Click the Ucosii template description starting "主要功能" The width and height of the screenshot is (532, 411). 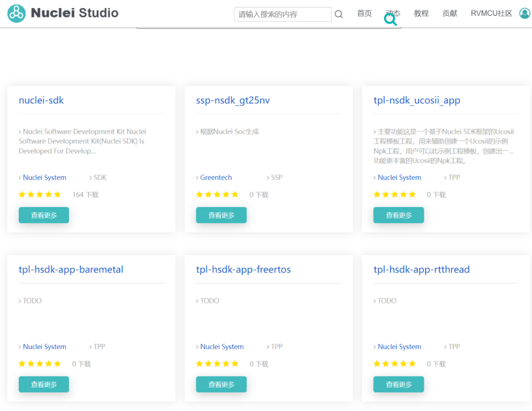coord(444,146)
